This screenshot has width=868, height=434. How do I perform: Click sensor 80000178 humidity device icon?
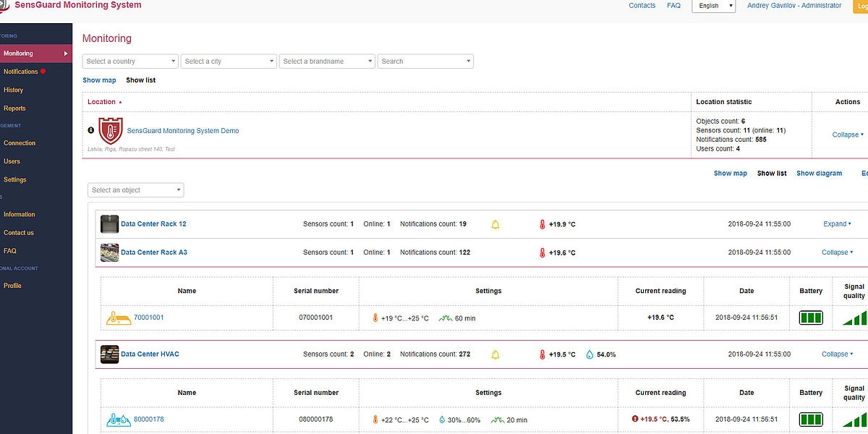[119, 419]
